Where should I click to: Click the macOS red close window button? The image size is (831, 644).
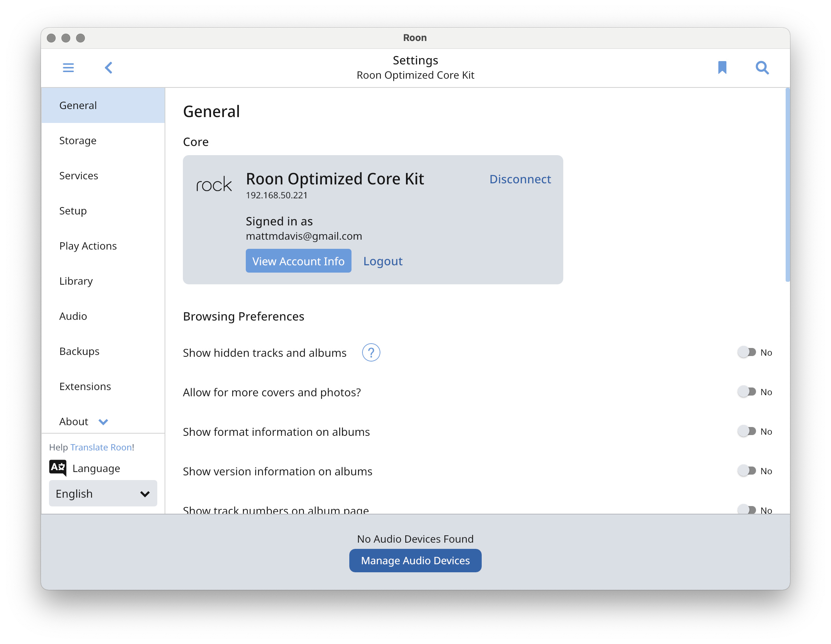point(51,38)
